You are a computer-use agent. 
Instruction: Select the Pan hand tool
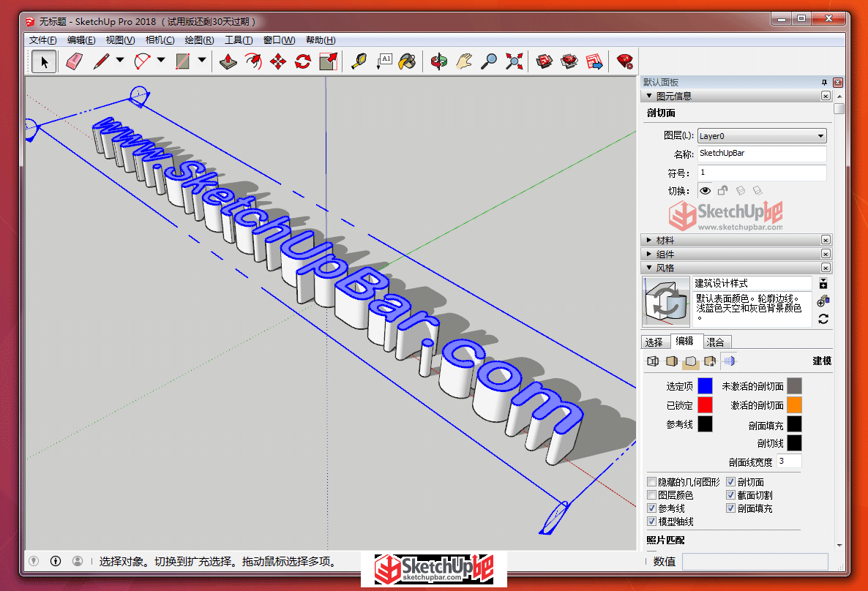click(464, 61)
